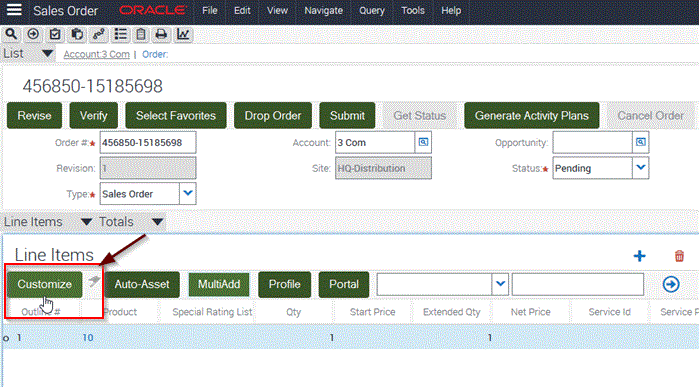Click the Net Price column header

530,312
